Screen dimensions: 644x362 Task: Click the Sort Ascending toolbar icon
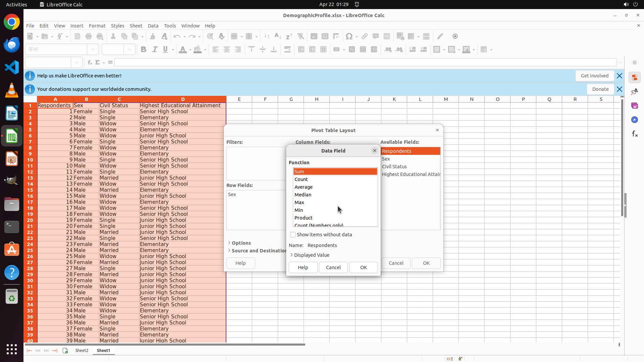(278, 36)
